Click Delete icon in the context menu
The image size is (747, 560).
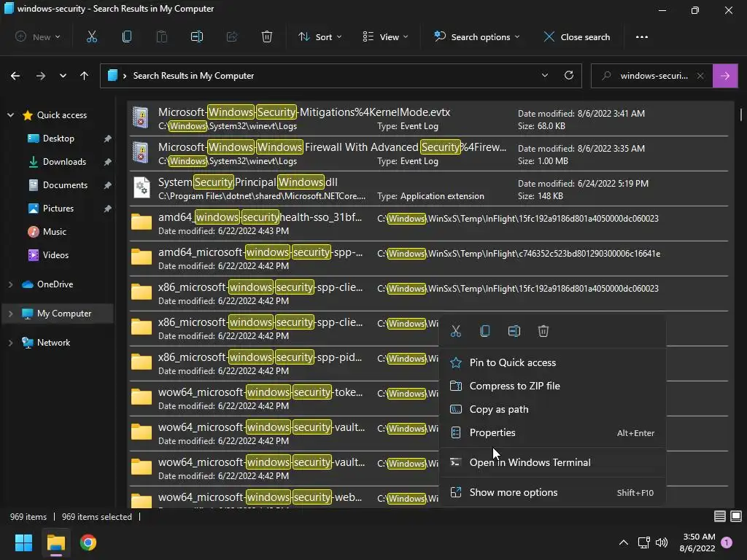[543, 331]
